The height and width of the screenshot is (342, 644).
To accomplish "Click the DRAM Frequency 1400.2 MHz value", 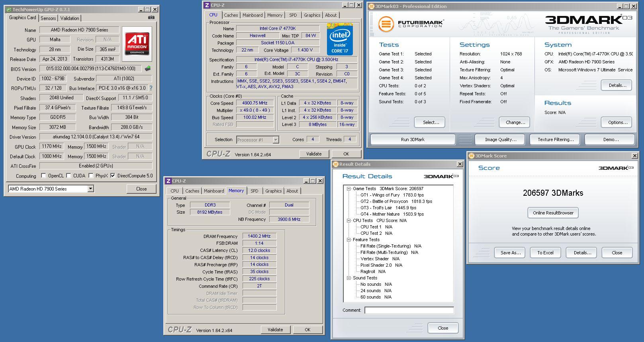I will pos(259,236).
